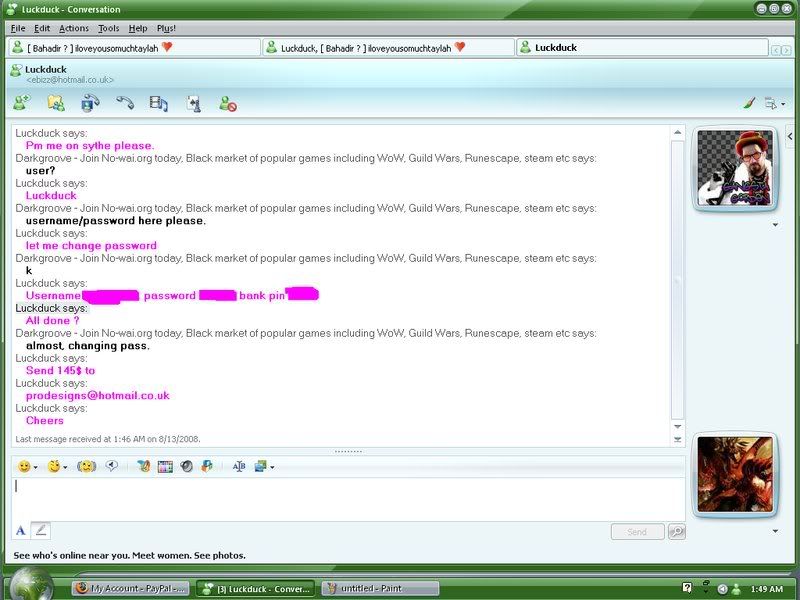Open the smiley emoticon dropdown arrow

[35, 467]
